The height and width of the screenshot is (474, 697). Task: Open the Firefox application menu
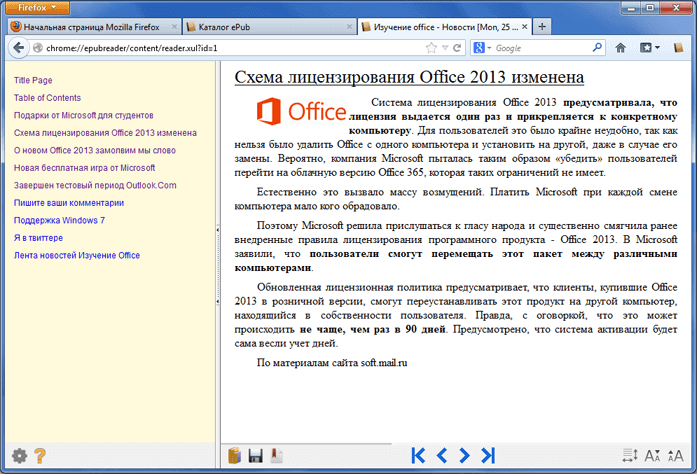coord(37,8)
